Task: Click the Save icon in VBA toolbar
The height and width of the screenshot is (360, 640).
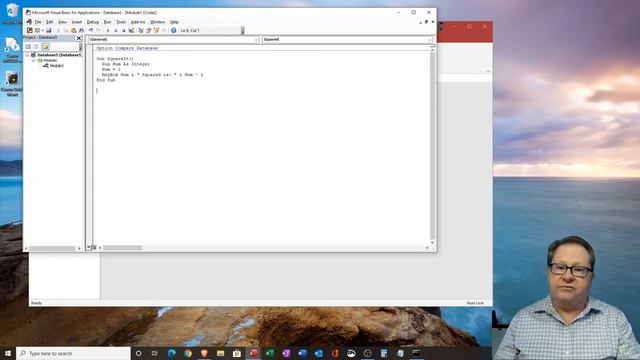Action: point(49,31)
